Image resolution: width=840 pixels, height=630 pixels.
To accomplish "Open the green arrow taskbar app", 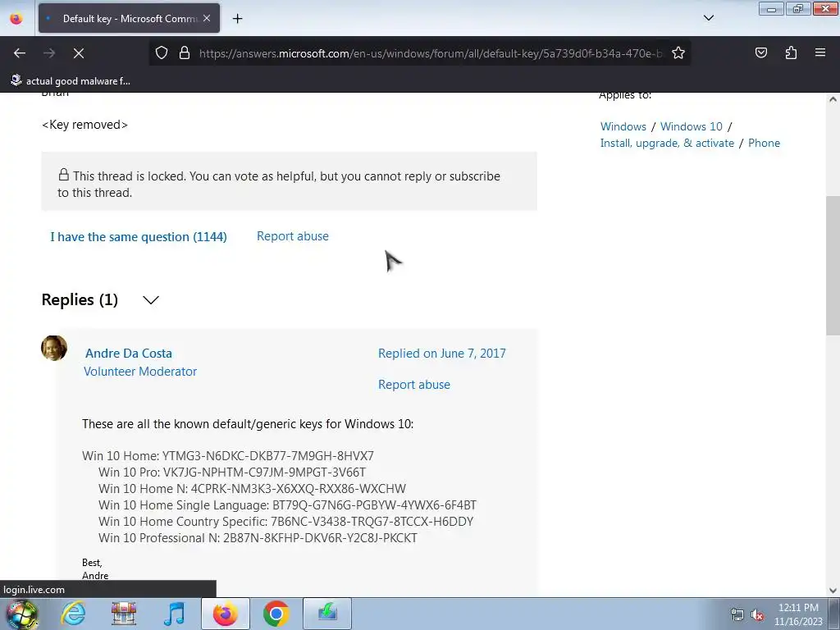I will click(x=326, y=614).
